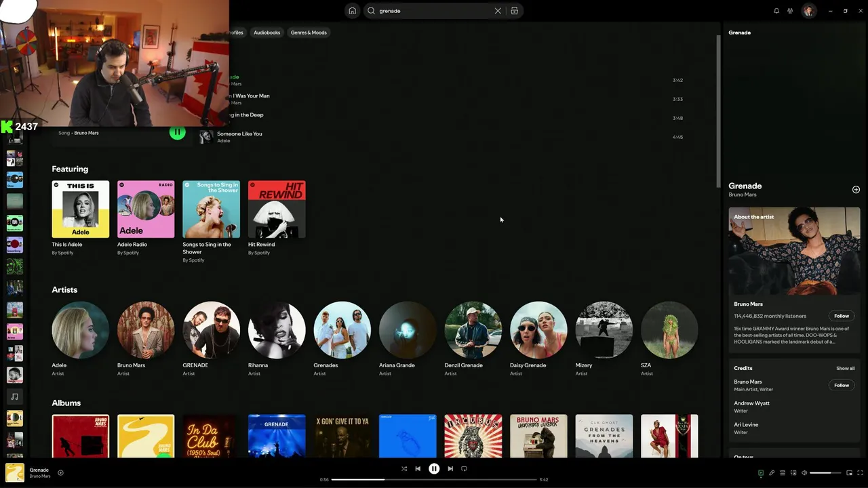Image resolution: width=868 pixels, height=488 pixels.
Task: Open the 'In Da Club' album cover
Action: pos(212,436)
